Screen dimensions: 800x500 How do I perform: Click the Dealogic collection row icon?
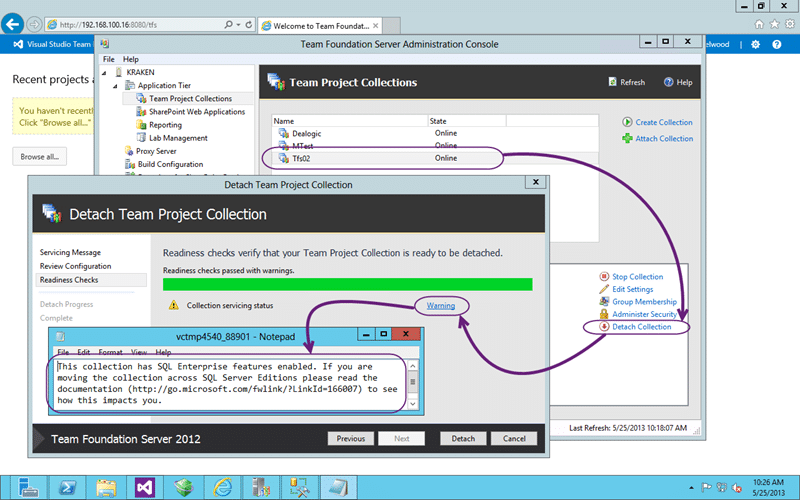tap(284, 133)
